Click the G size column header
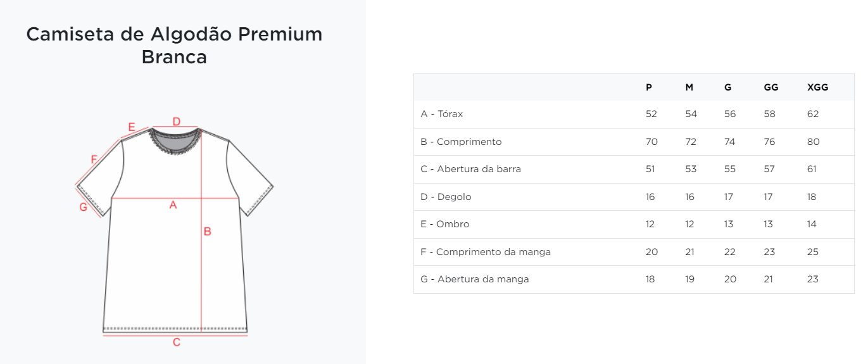This screenshot has height=364, width=868. [728, 87]
